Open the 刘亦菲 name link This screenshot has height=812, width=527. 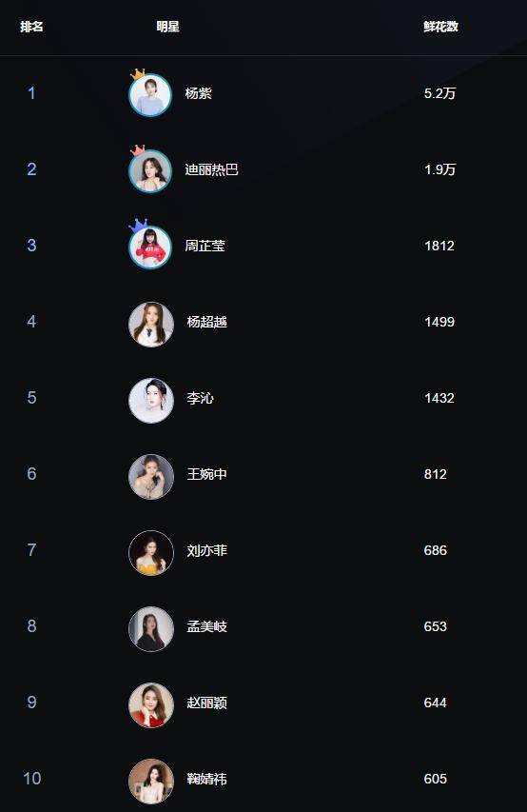coord(207,550)
